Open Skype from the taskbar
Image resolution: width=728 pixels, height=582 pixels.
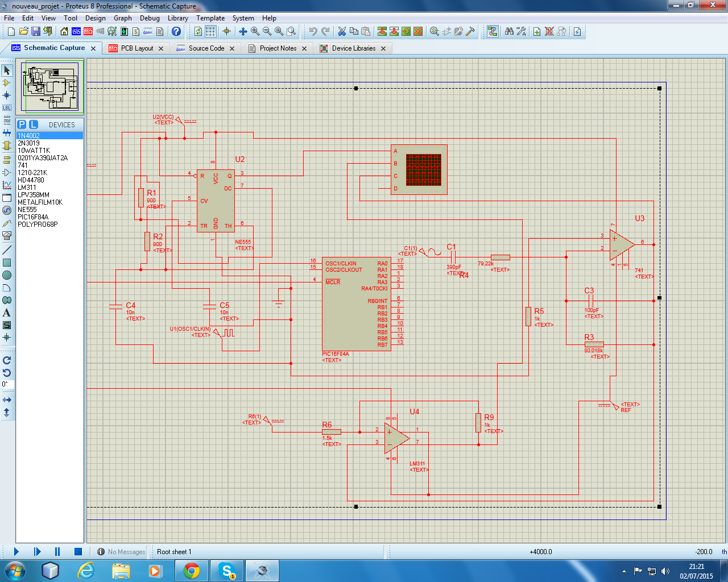click(227, 571)
